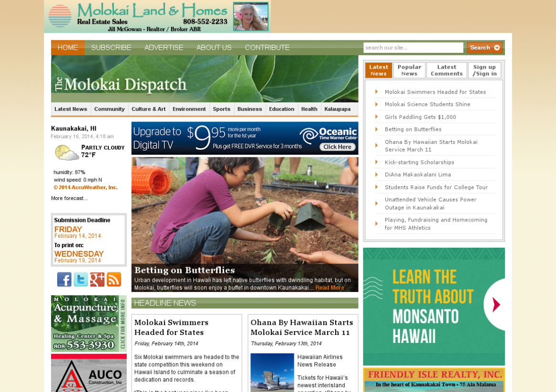Open the airplane thumbnail in Ohana article
The height and width of the screenshot is (392, 556).
[272, 372]
